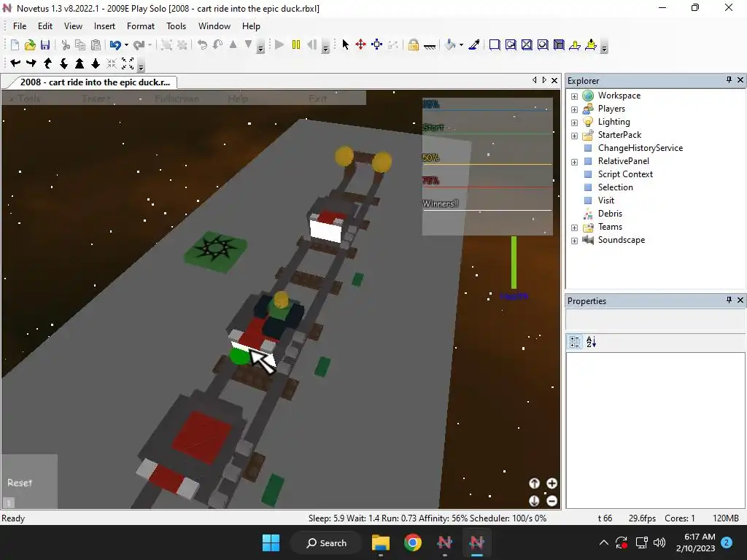The image size is (747, 560).
Task: Select the Inlet surface tool
Action: 559,45
